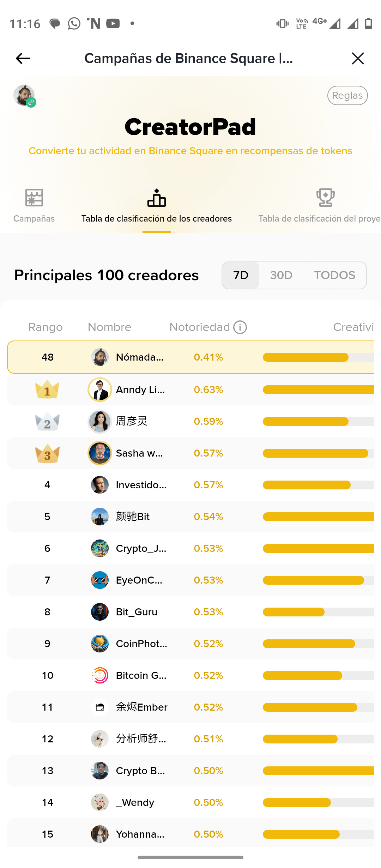Close the Campañas de Binance Square page
The width and height of the screenshot is (381, 868).
(358, 58)
